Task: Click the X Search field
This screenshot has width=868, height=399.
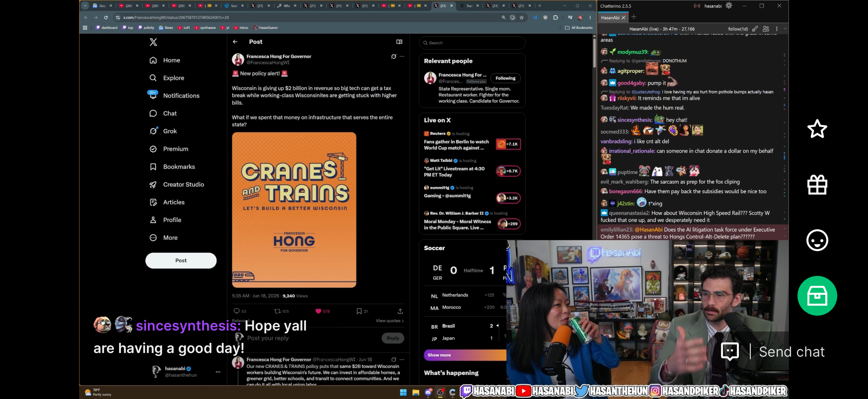Action: point(472,43)
